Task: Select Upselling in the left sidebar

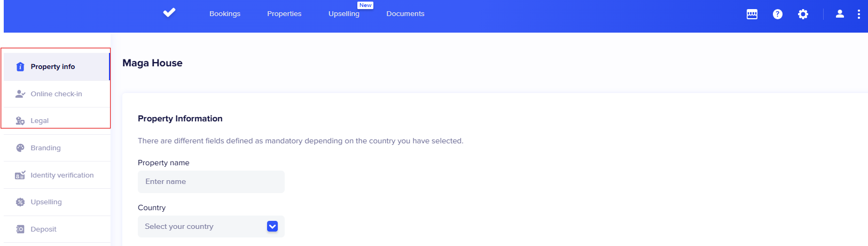Action: coord(46,202)
